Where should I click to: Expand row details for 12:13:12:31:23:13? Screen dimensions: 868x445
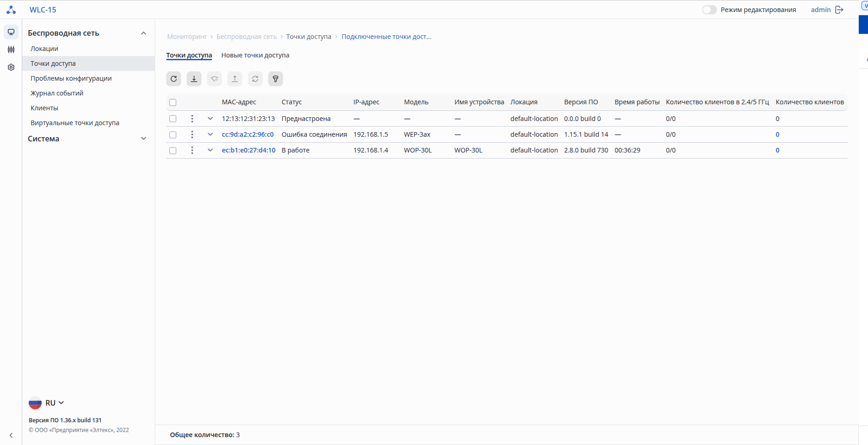click(x=210, y=119)
